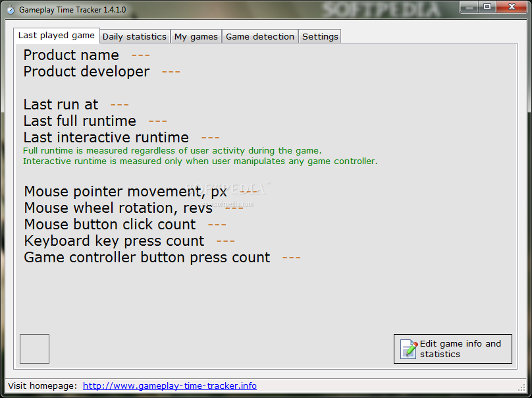Click the resize grip in status bar corner
This screenshot has height=398, width=532.
coord(522,388)
